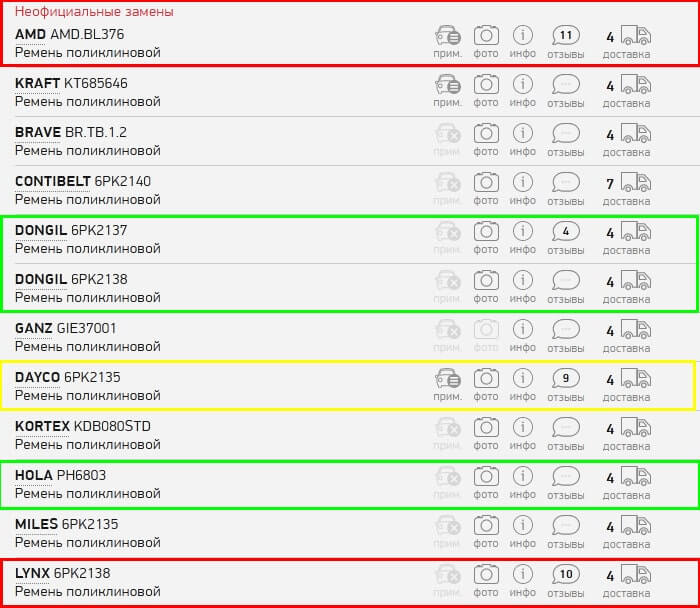Select the HOLA PH6803 part row
Image resolution: width=700 pixels, height=608 pixels.
pyautogui.click(x=200, y=485)
